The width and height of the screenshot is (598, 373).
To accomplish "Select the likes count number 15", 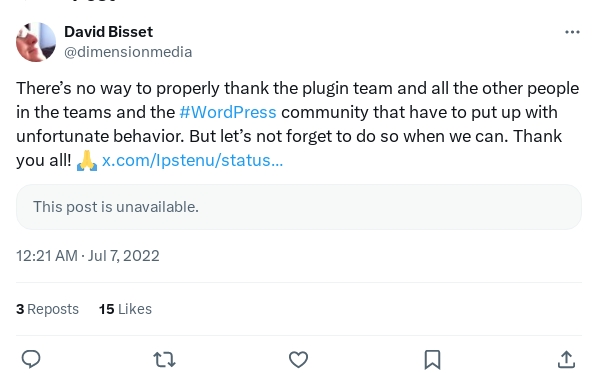I will pos(106,309).
